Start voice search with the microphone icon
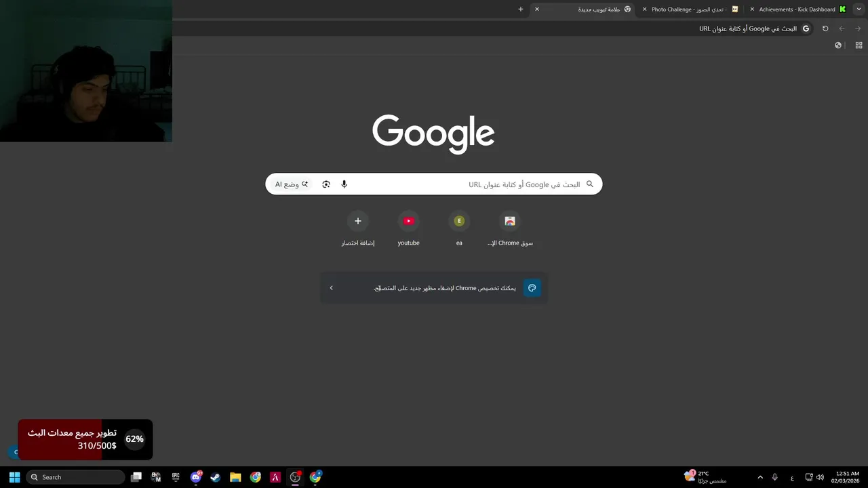868x488 pixels. tap(344, 184)
